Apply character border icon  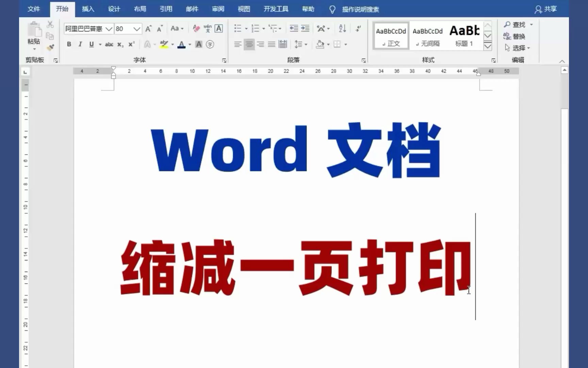[219, 28]
